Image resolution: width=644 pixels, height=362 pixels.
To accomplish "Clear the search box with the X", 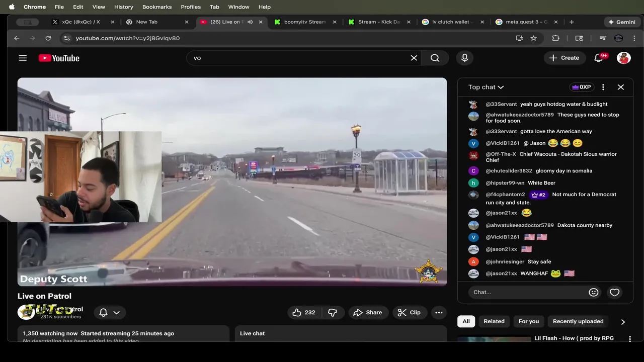I will 414,58.
